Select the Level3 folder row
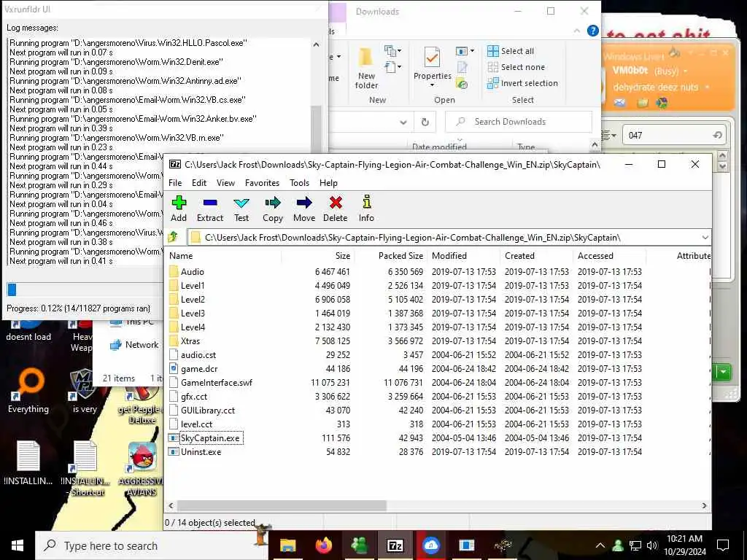 click(193, 313)
